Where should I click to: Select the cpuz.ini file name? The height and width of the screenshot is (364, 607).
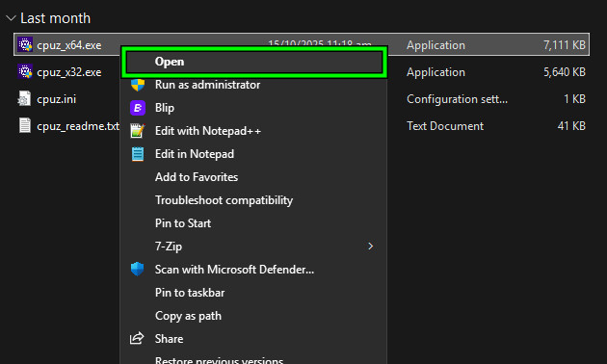pos(57,99)
